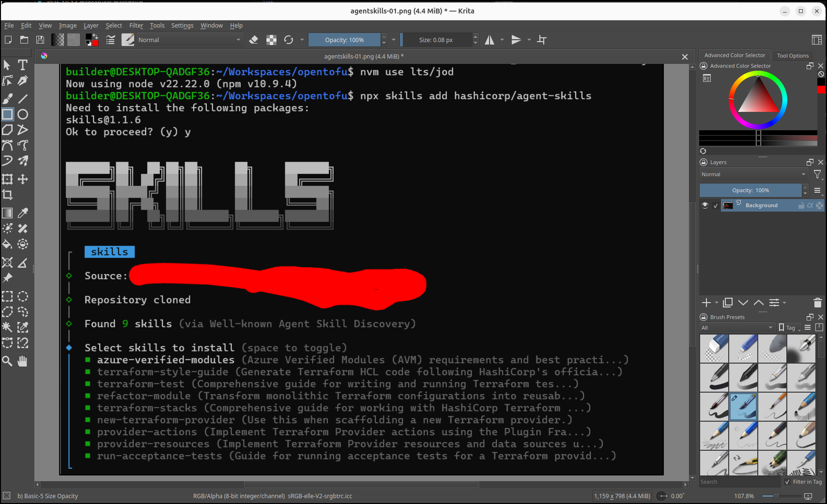This screenshot has height=504, width=827.
Task: Pick the Color Sampler eyedropper tool
Action: click(23, 213)
